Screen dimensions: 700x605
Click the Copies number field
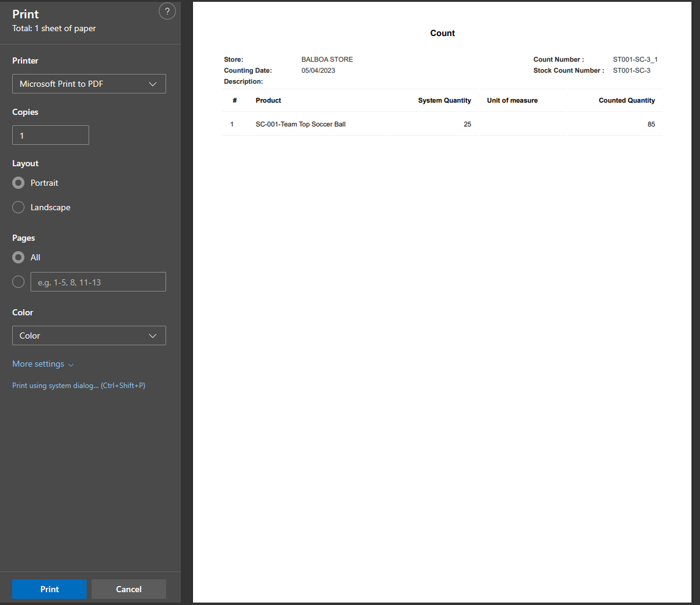click(x=51, y=135)
